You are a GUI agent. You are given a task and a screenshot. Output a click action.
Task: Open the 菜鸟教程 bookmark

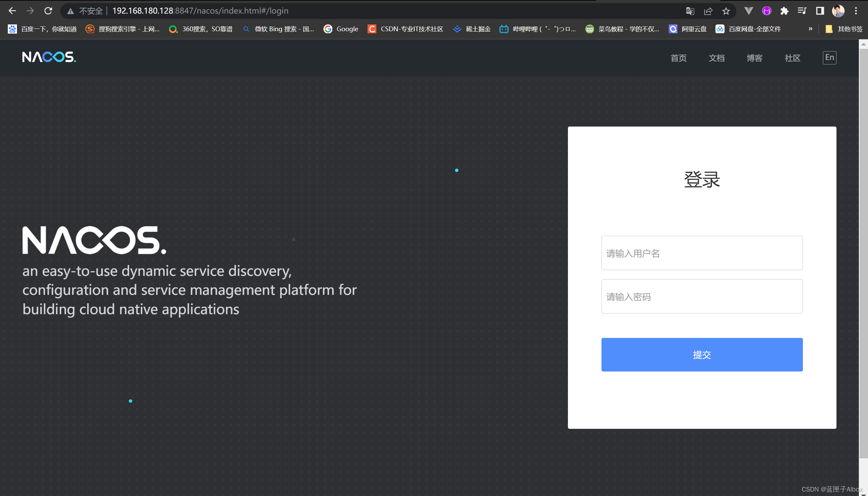tap(622, 29)
